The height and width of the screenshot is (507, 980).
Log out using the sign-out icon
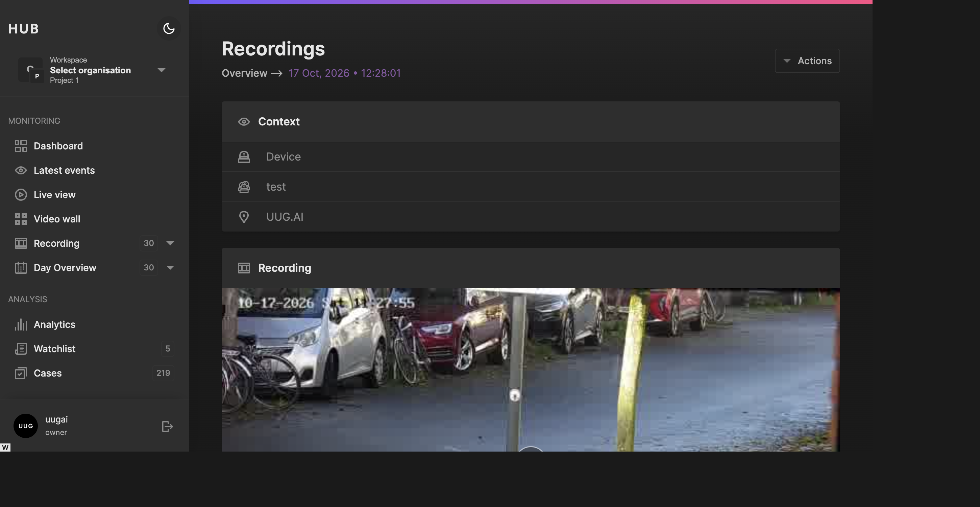click(x=167, y=427)
